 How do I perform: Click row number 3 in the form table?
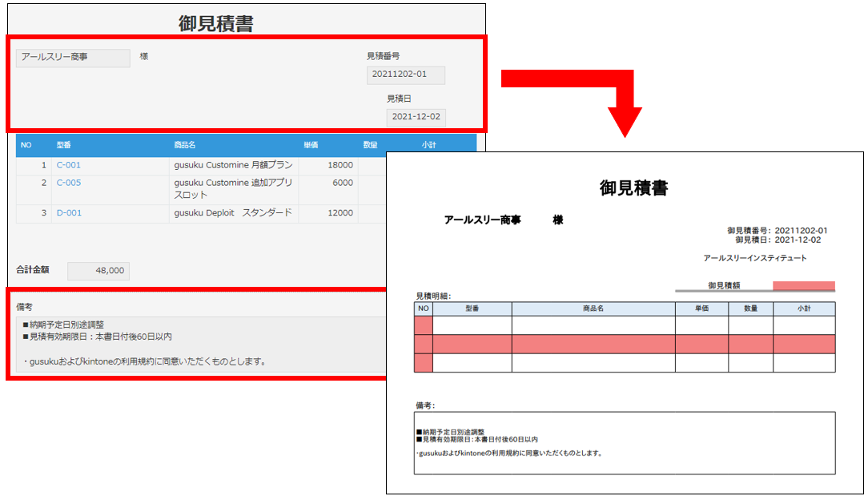pyautogui.click(x=44, y=212)
